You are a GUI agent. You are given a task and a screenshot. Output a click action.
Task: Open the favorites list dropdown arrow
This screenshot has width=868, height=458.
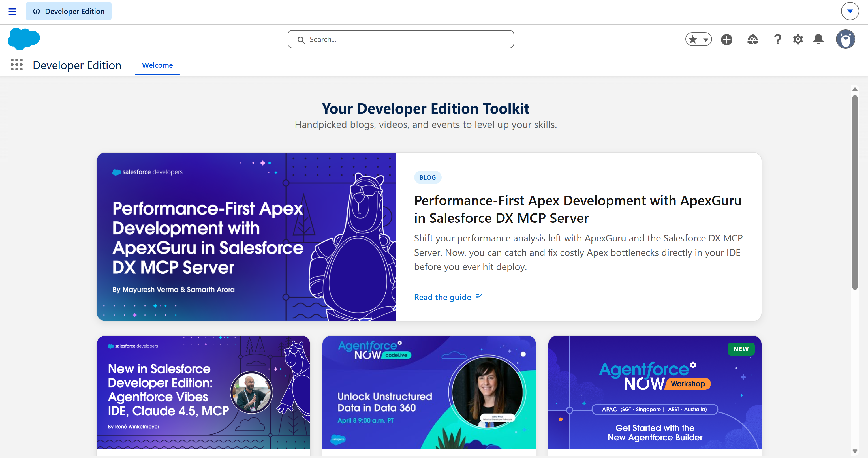pyautogui.click(x=705, y=39)
